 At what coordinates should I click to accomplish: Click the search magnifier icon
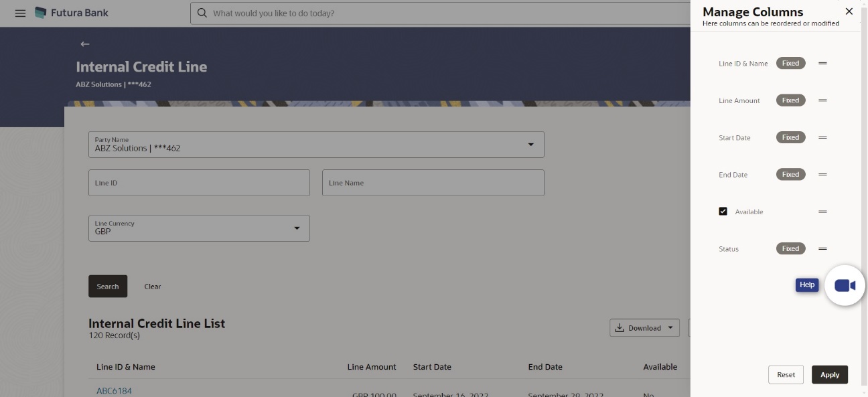pos(202,13)
